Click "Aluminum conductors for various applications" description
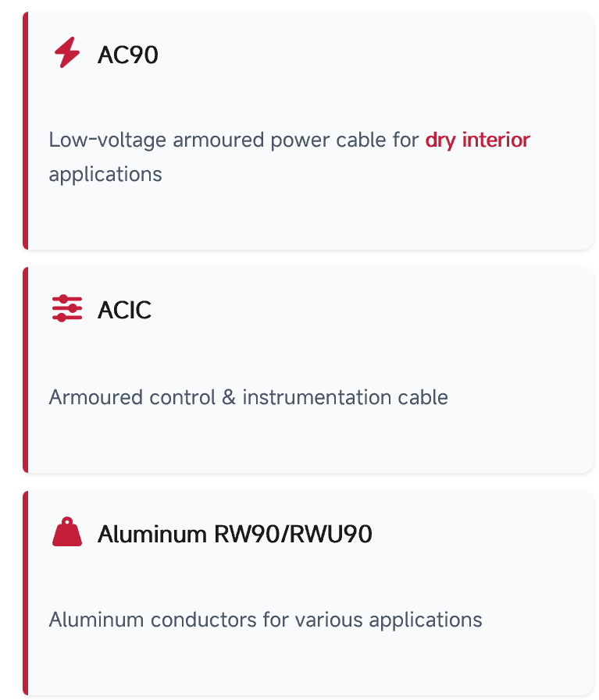Screen dimensions: 599x700 [x=266, y=620]
